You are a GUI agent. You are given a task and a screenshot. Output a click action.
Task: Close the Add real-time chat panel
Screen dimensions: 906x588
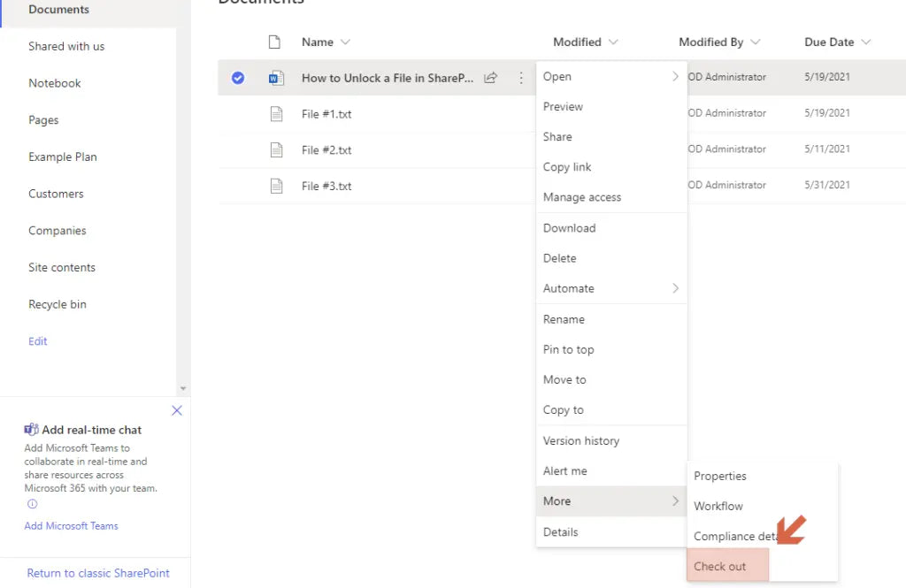pyautogui.click(x=177, y=410)
